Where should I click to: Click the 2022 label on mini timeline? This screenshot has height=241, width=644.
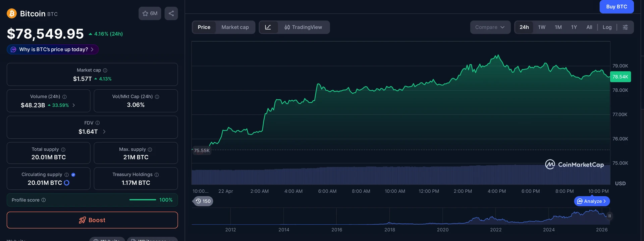[x=496, y=230]
